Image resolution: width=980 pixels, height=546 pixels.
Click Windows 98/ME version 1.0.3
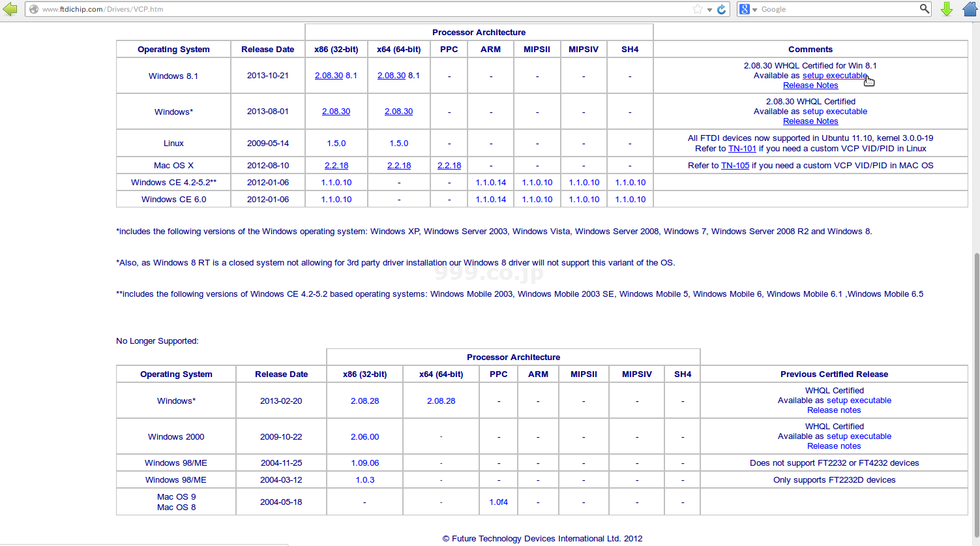(x=365, y=480)
